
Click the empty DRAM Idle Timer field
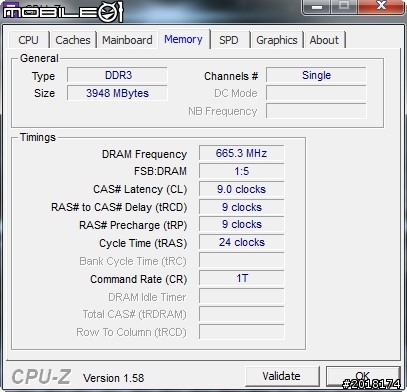pyautogui.click(x=242, y=296)
